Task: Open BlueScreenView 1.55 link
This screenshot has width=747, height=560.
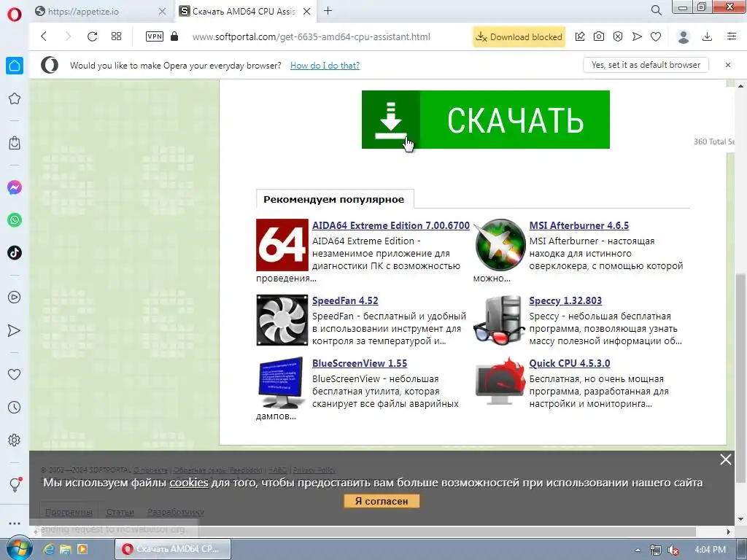Action: (x=360, y=363)
